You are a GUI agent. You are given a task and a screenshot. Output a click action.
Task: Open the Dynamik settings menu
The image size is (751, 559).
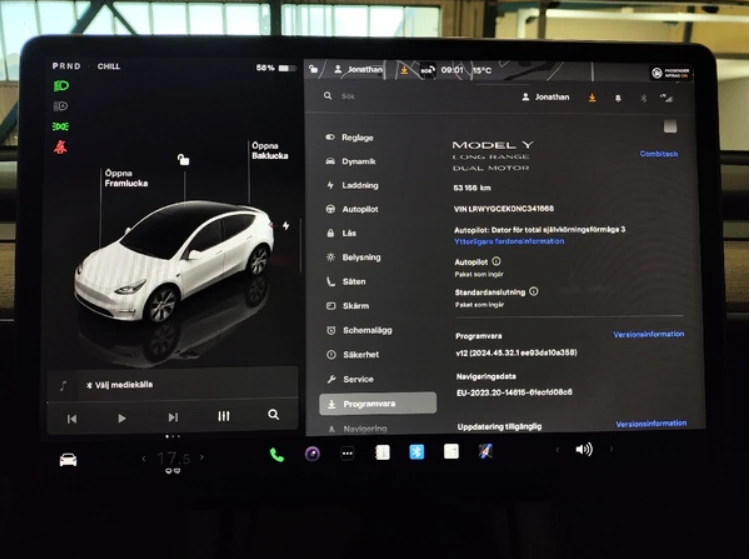coord(351,161)
